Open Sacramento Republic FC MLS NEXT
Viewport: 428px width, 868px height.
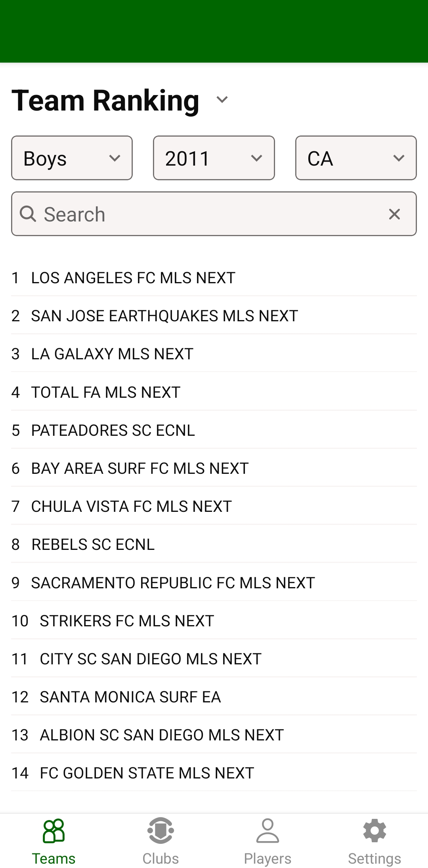click(173, 583)
